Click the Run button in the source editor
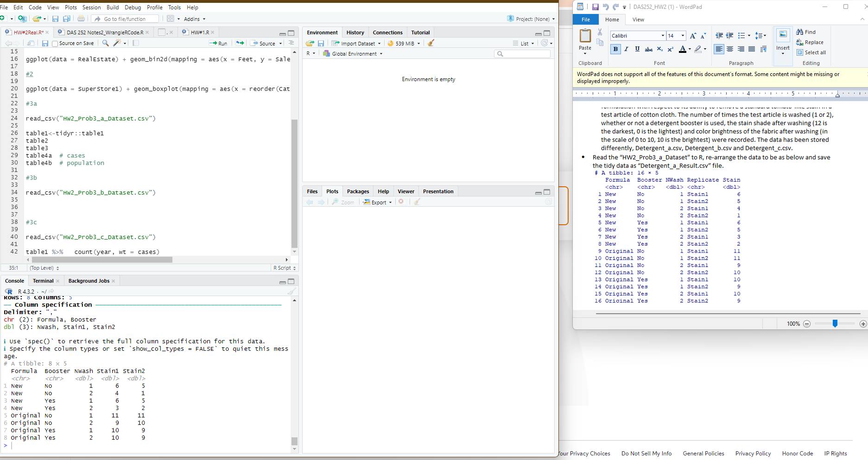This screenshot has width=868, height=460. coord(219,43)
